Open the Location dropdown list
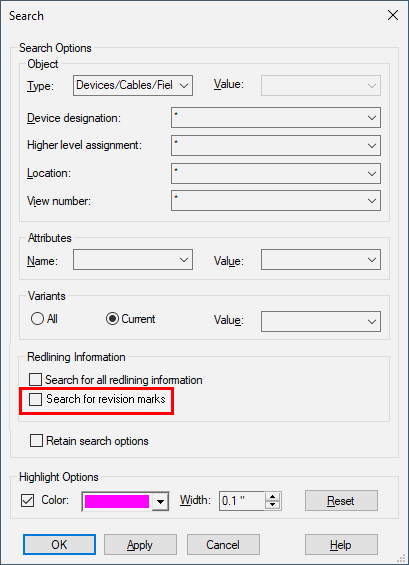This screenshot has width=409, height=565. 276,173
